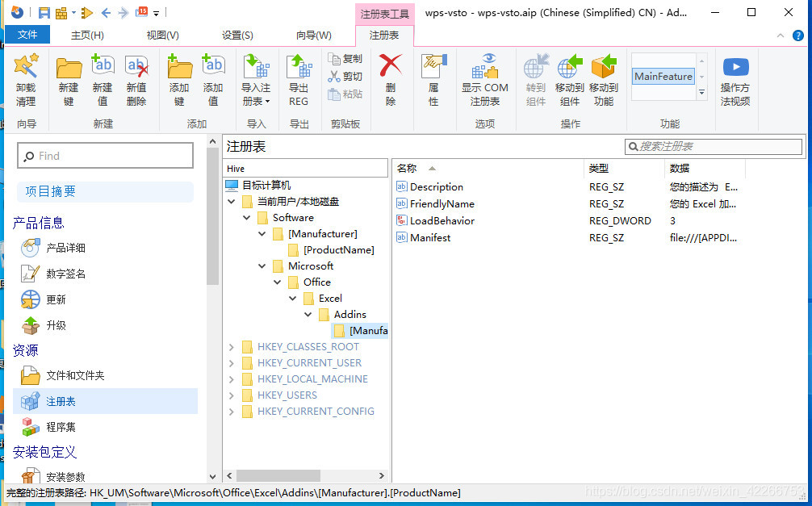
Task: Open 项目摘要 project summary
Action: coord(106,191)
